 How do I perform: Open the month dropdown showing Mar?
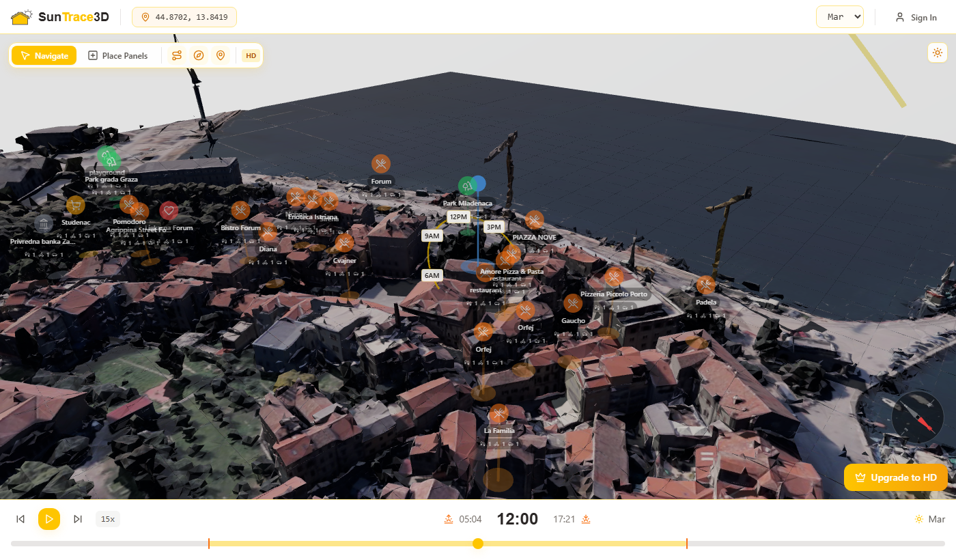pos(840,16)
